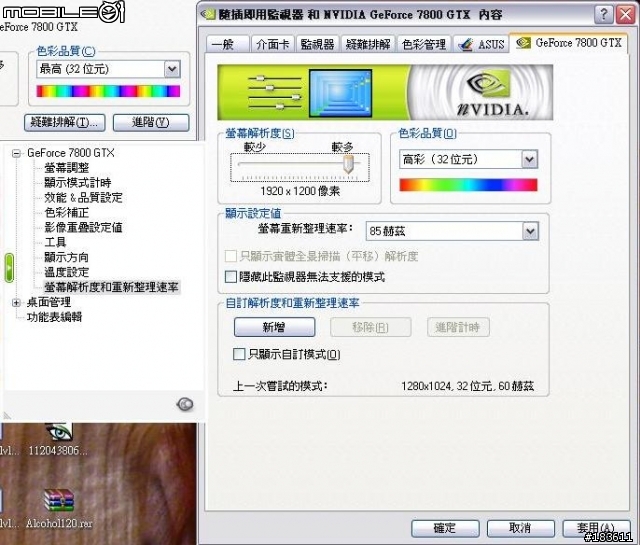
Task: Switch to the 色彩管理 tab
Action: click(424, 44)
